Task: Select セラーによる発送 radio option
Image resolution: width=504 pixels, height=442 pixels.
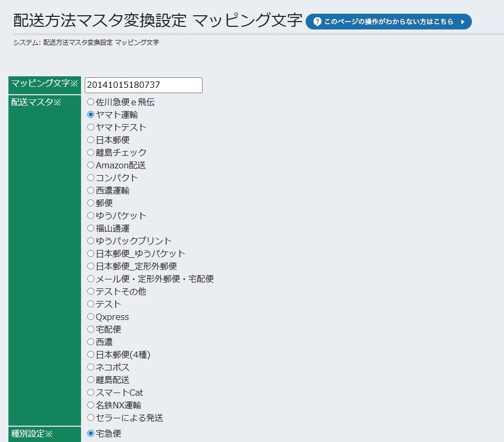Action: [x=90, y=418]
